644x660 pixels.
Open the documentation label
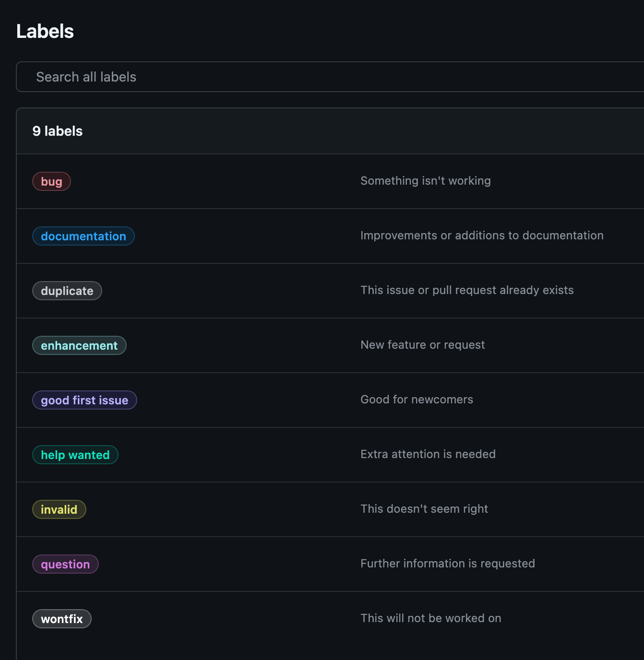(x=83, y=236)
